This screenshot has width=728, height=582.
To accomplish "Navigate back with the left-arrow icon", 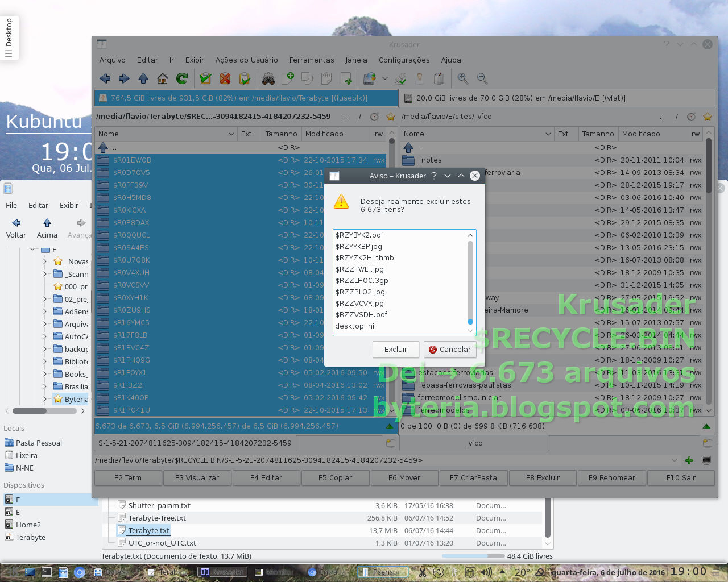I will [x=105, y=78].
